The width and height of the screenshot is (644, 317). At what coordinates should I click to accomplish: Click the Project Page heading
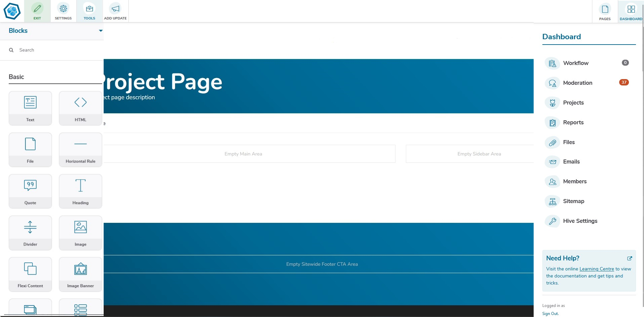[x=163, y=82]
